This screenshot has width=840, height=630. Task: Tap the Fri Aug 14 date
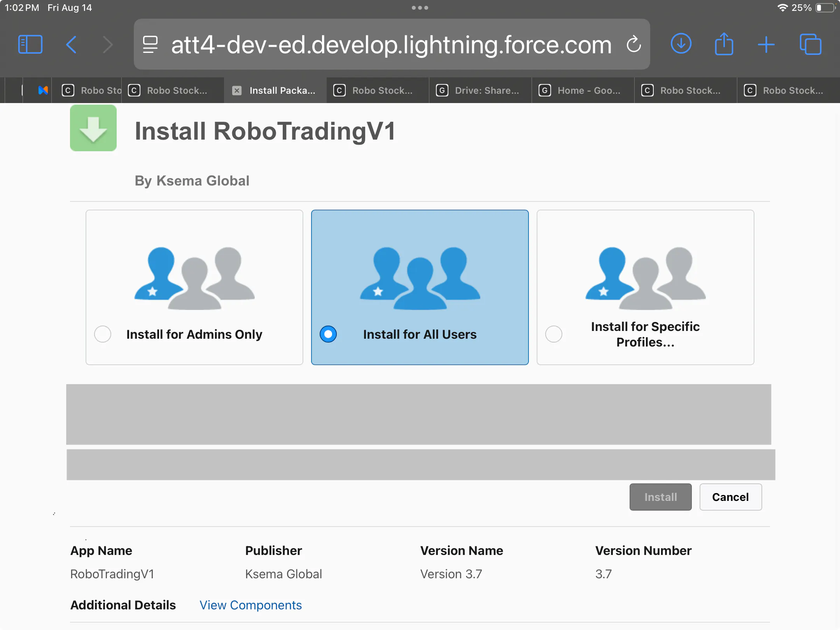(x=70, y=8)
